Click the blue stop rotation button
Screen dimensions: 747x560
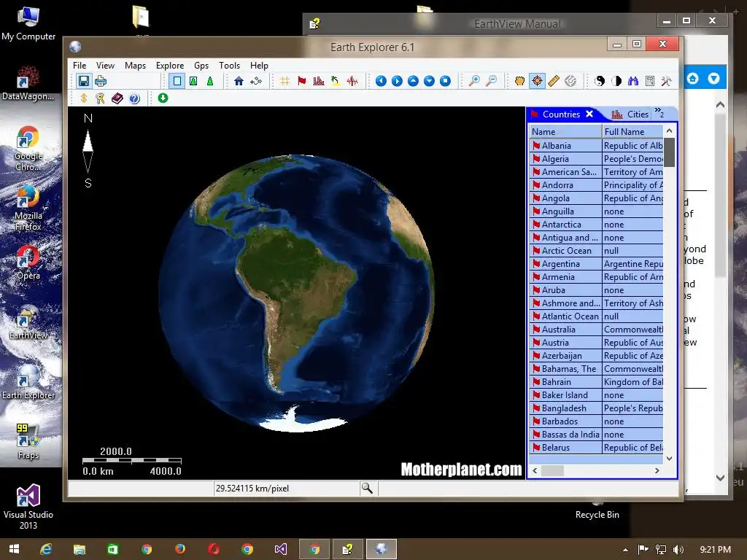pyautogui.click(x=446, y=81)
